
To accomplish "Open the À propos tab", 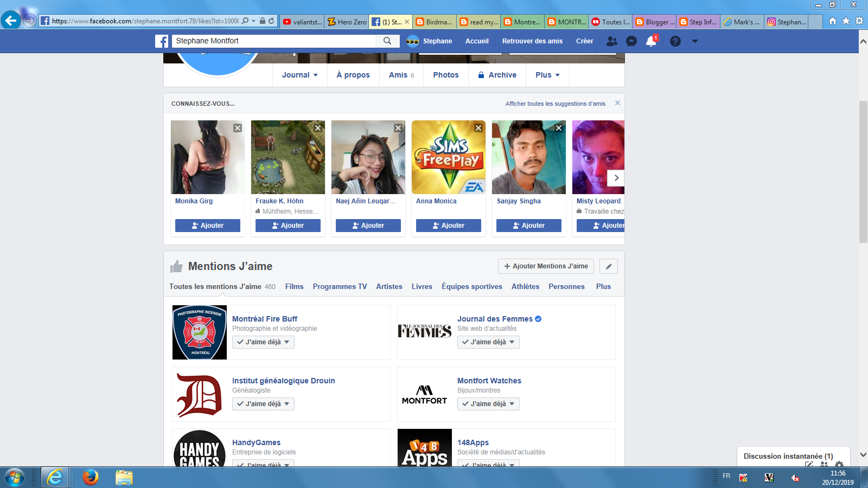I will point(353,75).
